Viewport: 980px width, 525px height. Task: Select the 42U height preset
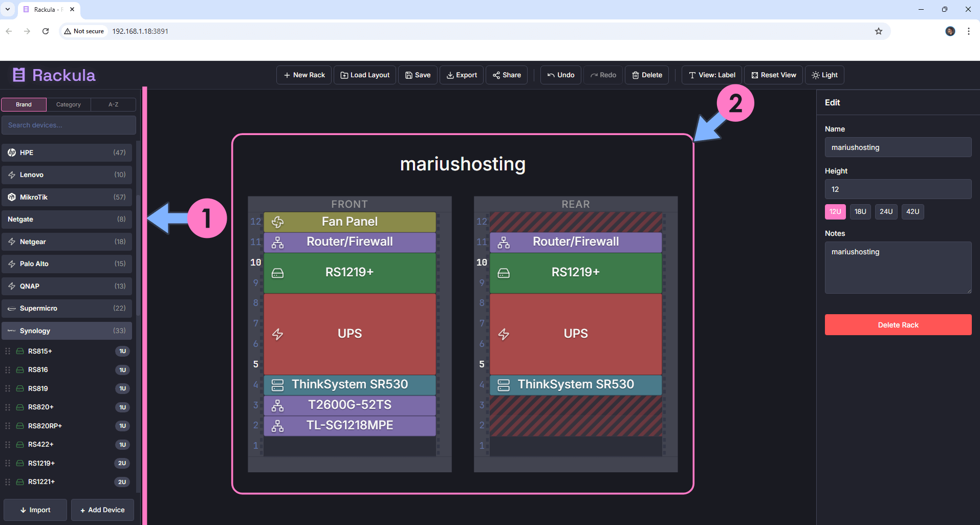click(x=912, y=211)
